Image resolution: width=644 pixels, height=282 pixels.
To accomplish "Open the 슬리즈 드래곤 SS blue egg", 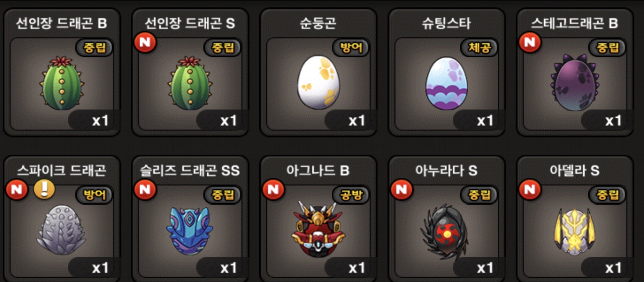I will point(190,230).
